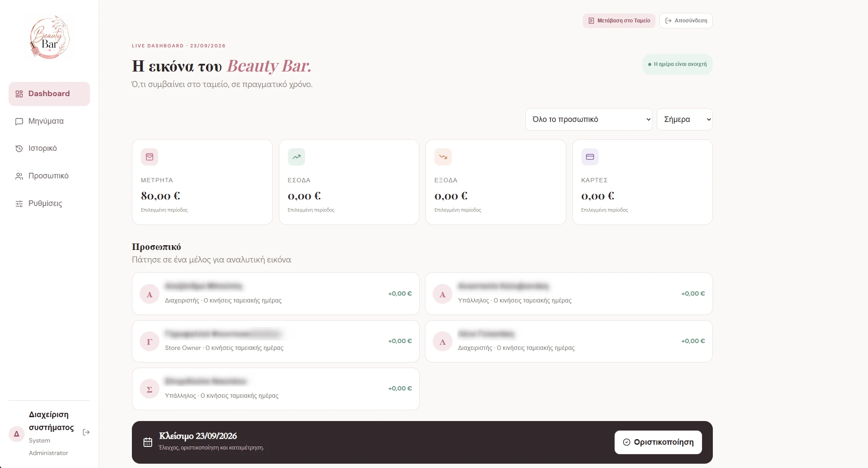
Task: Click the Δ avatar in sidebar footer
Action: pos(16,434)
